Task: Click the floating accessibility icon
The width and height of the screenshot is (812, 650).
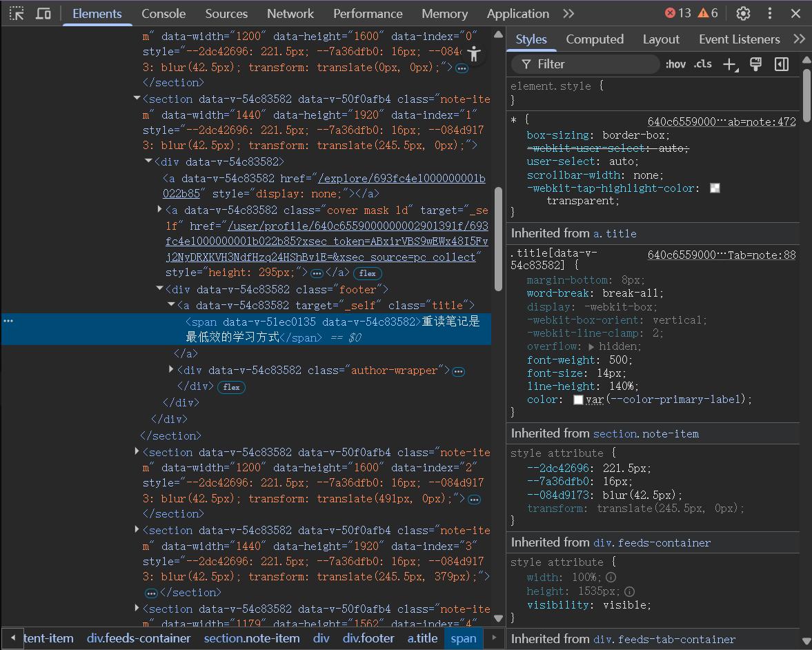Action: (x=473, y=54)
